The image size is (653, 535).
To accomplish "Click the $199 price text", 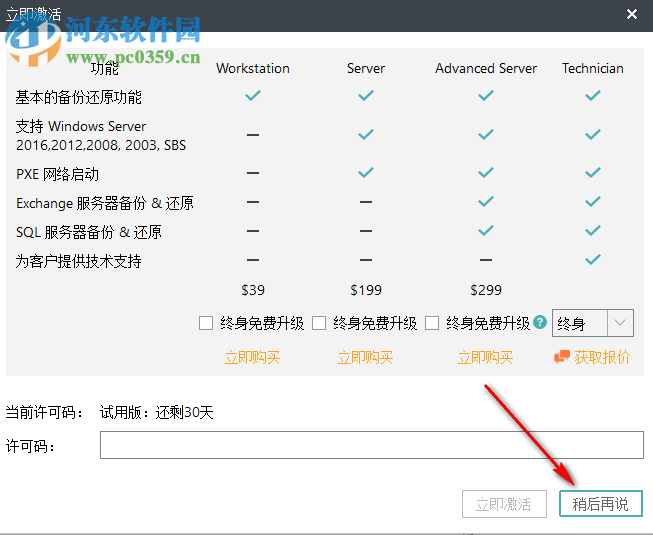I will 366,290.
